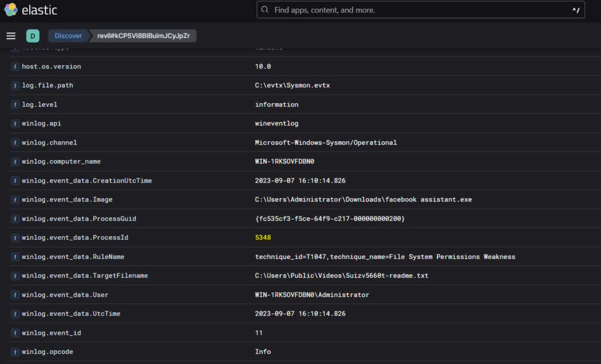Focus the Find apps, content search field

pyautogui.click(x=411, y=10)
